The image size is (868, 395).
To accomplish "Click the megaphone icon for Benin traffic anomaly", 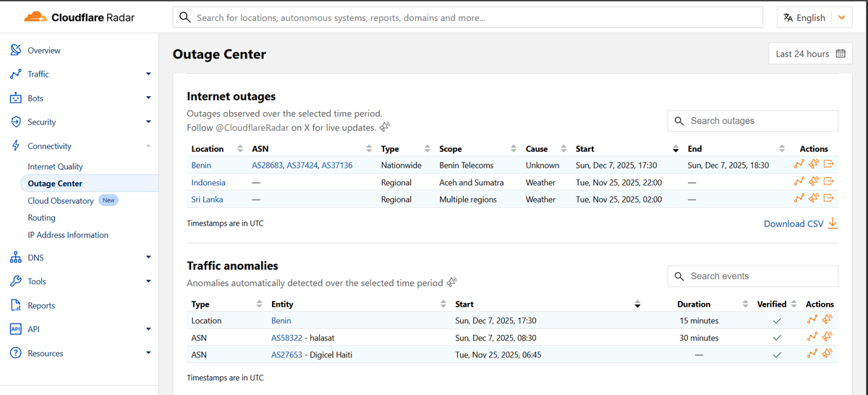I will tap(827, 320).
